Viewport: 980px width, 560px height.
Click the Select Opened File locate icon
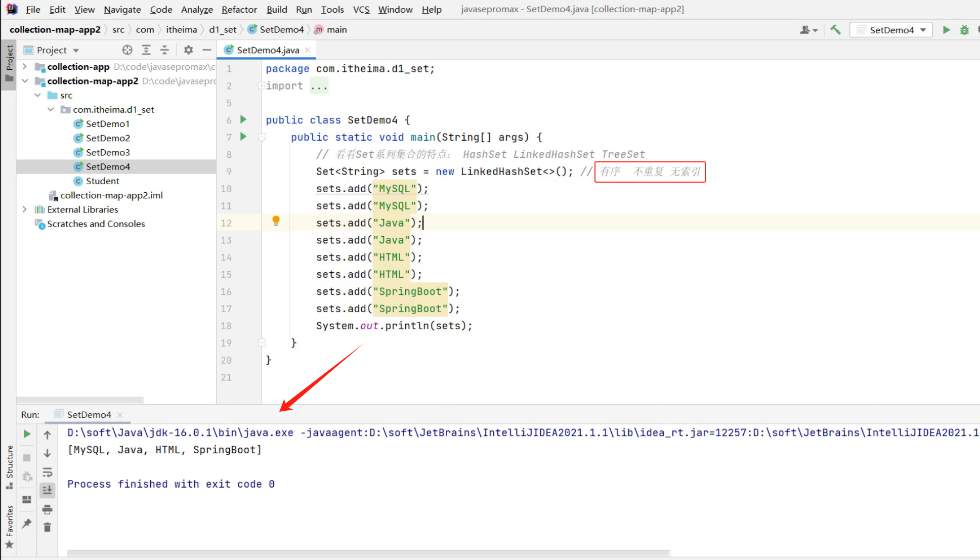click(127, 50)
